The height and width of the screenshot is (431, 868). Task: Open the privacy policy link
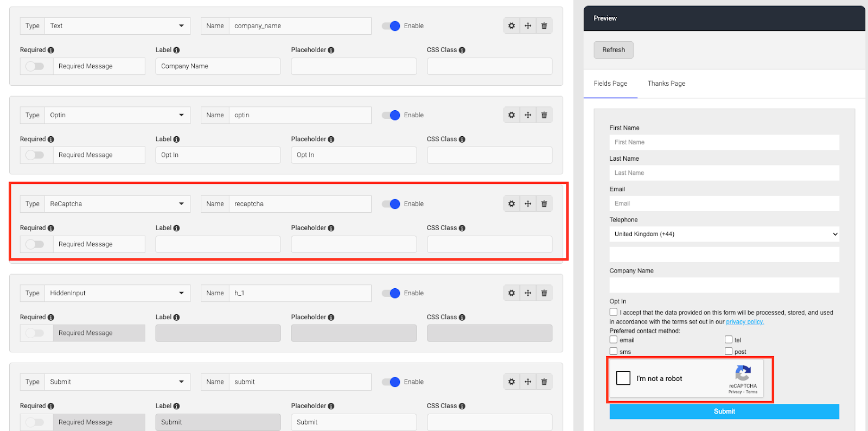tap(745, 322)
